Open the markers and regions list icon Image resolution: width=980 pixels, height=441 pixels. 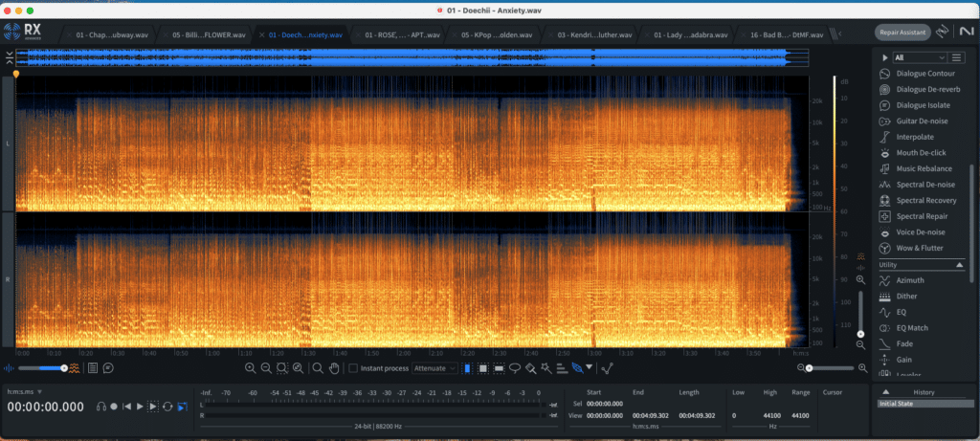click(x=93, y=368)
